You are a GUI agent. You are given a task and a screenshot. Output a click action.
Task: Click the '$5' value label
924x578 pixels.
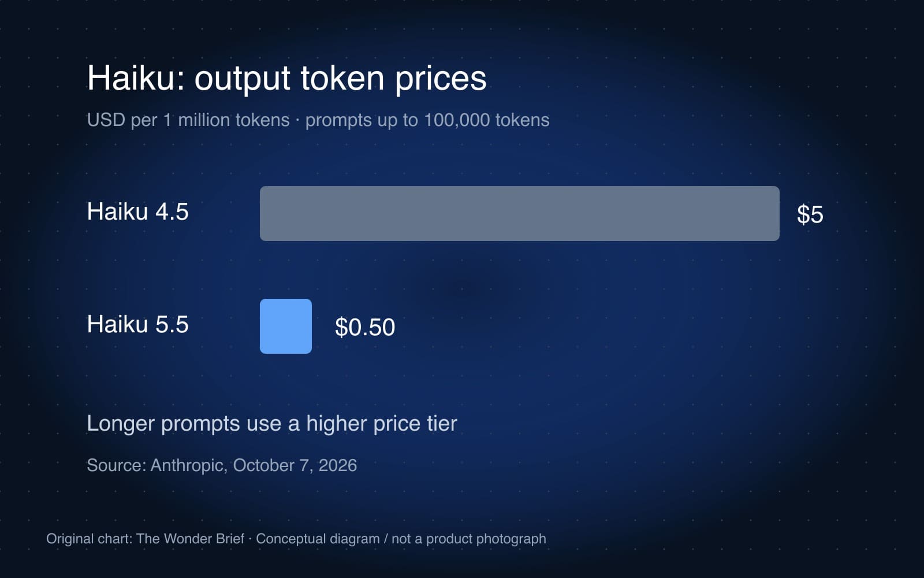pyautogui.click(x=810, y=214)
